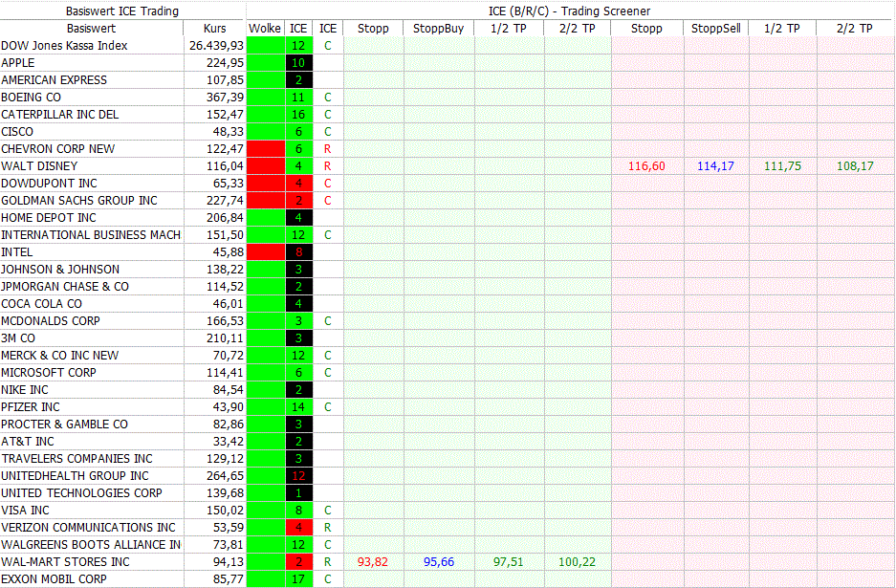Click Apple price 224,95

(225, 62)
